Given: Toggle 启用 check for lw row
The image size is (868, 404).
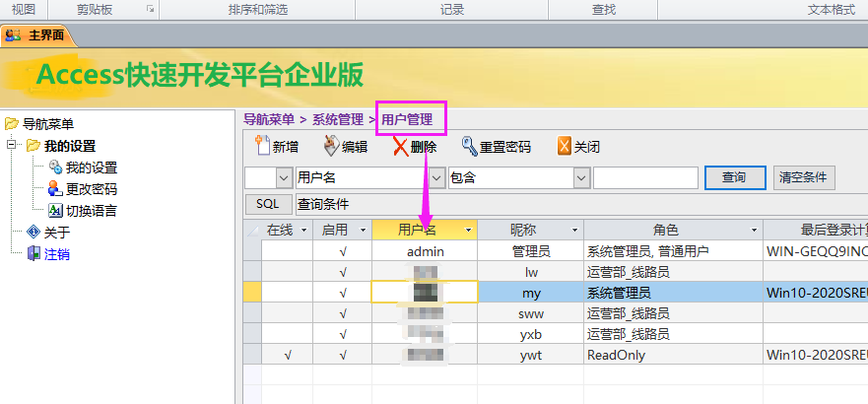Looking at the screenshot, I should pos(343,272).
